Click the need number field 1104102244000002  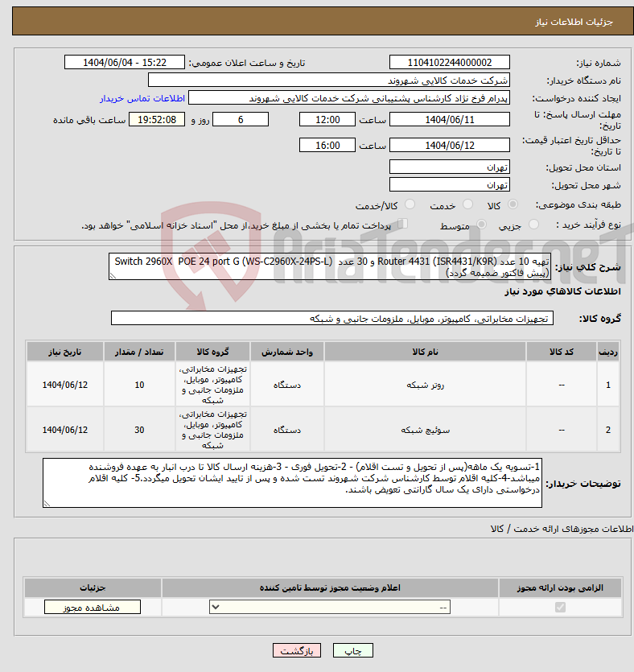(450, 62)
